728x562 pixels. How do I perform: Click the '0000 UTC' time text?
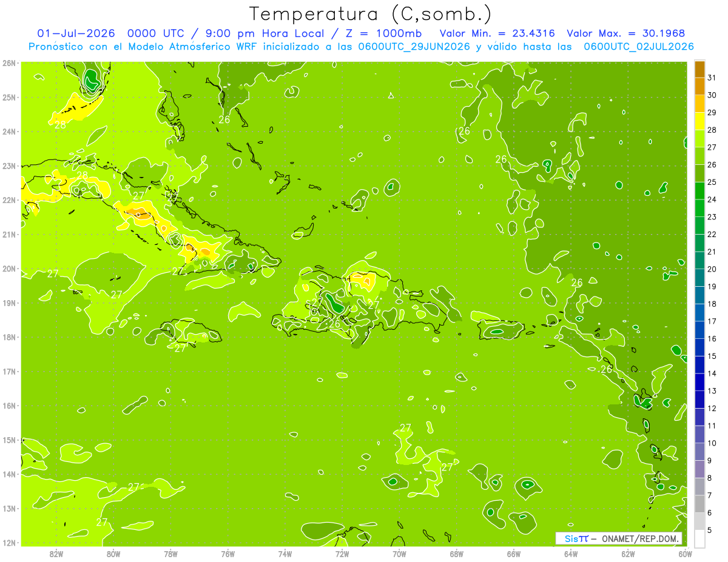coord(155,33)
